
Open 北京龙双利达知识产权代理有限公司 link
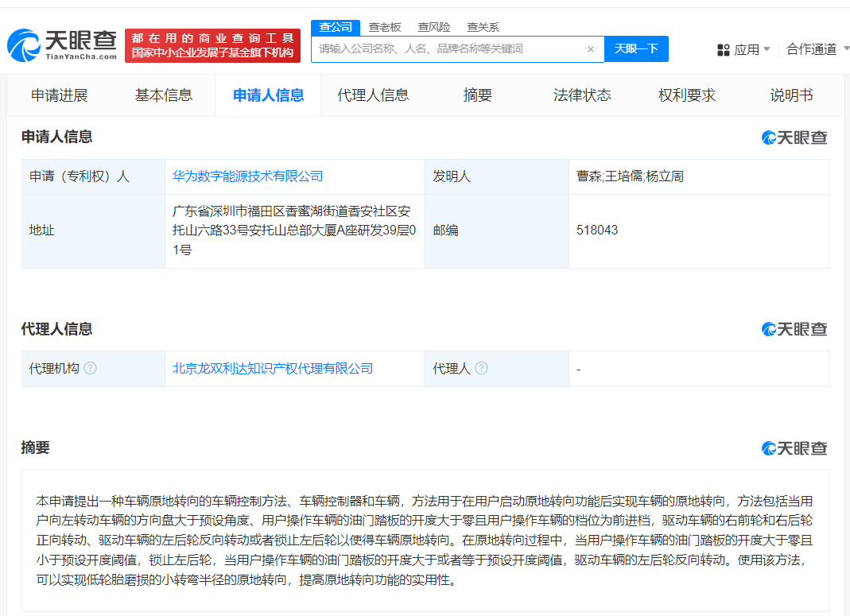click(273, 369)
